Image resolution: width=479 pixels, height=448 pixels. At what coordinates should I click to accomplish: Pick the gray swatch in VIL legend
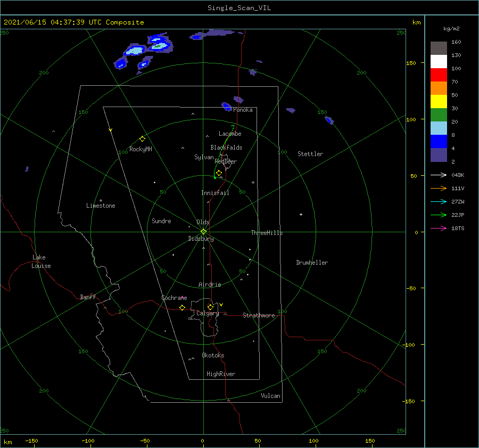coord(439,48)
